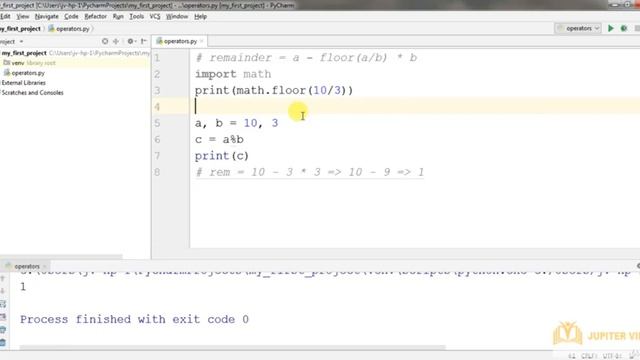The width and height of the screenshot is (640, 360).
Task: Open the Edit menu
Action: [x=5, y=16]
